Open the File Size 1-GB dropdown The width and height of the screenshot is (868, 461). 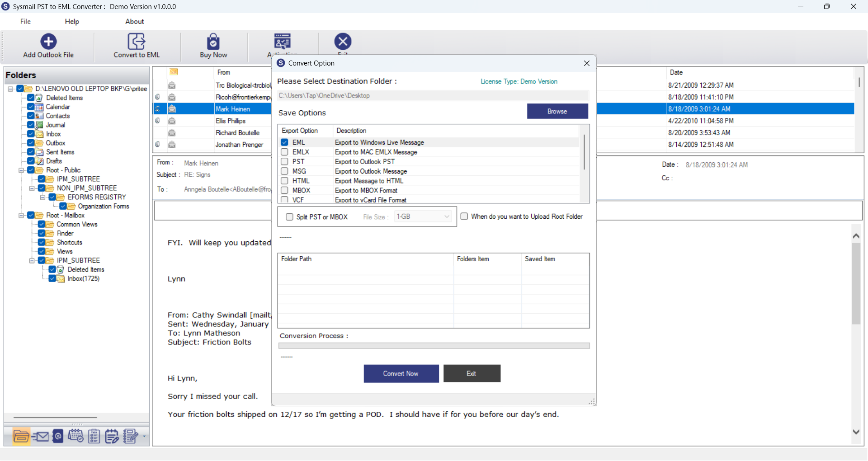(x=423, y=217)
